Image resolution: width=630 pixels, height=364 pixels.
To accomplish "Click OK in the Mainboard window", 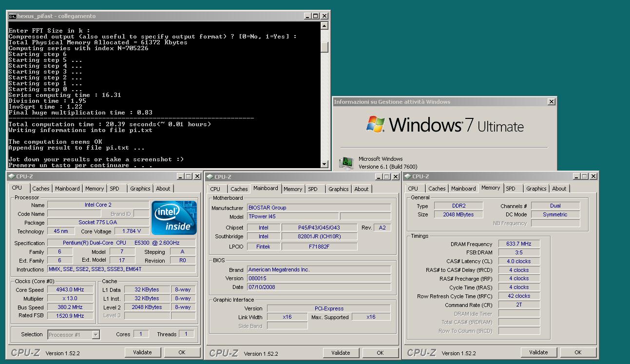I will point(380,353).
